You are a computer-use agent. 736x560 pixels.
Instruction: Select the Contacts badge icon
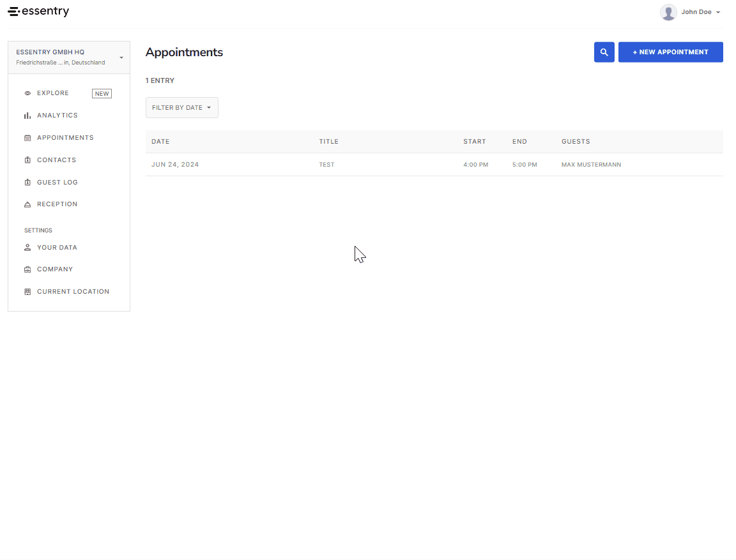[27, 160]
